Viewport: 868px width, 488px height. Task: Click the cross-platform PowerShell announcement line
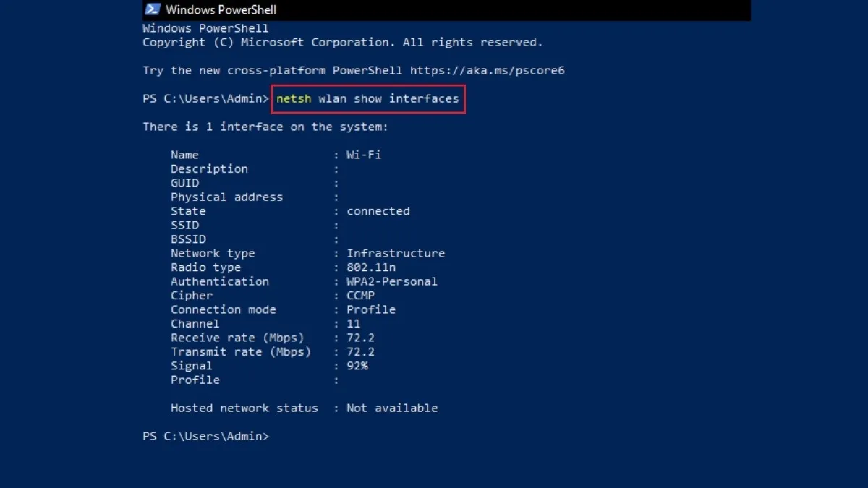[354, 70]
